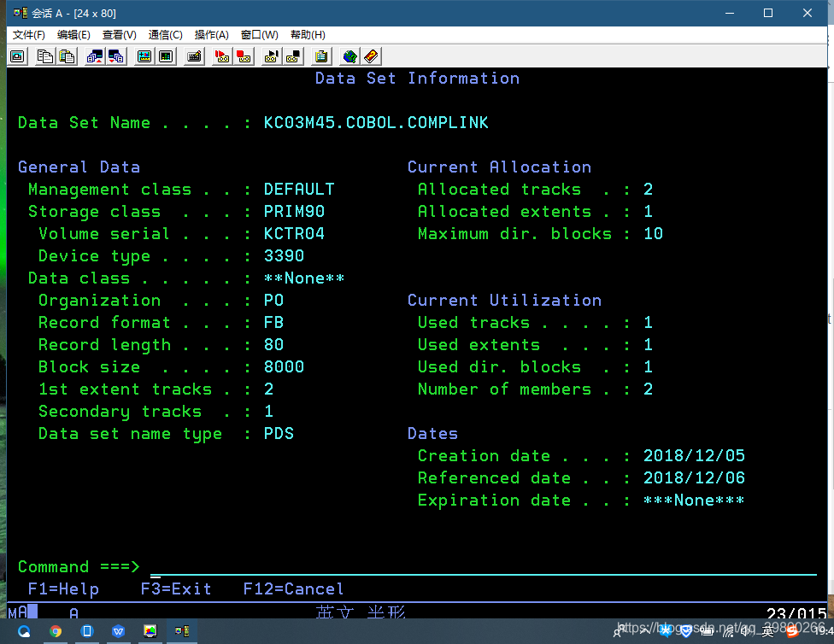Open Chrome from the taskbar
Screen dimensions: 834x644
click(56, 631)
